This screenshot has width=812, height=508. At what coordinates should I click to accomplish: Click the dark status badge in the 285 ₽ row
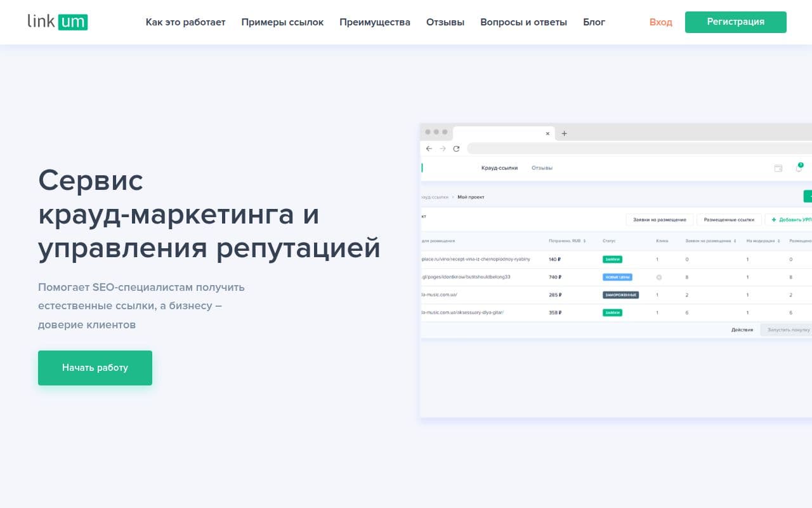[620, 295]
